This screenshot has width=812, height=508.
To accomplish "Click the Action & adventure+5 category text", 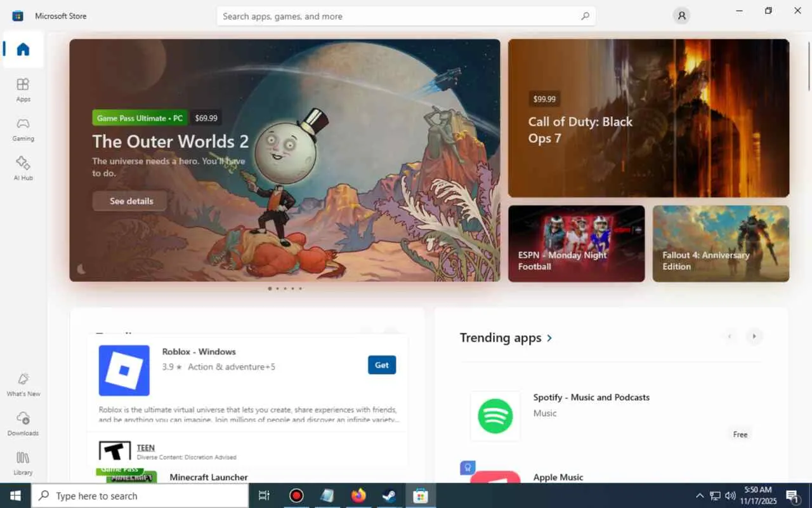I will [x=232, y=366].
